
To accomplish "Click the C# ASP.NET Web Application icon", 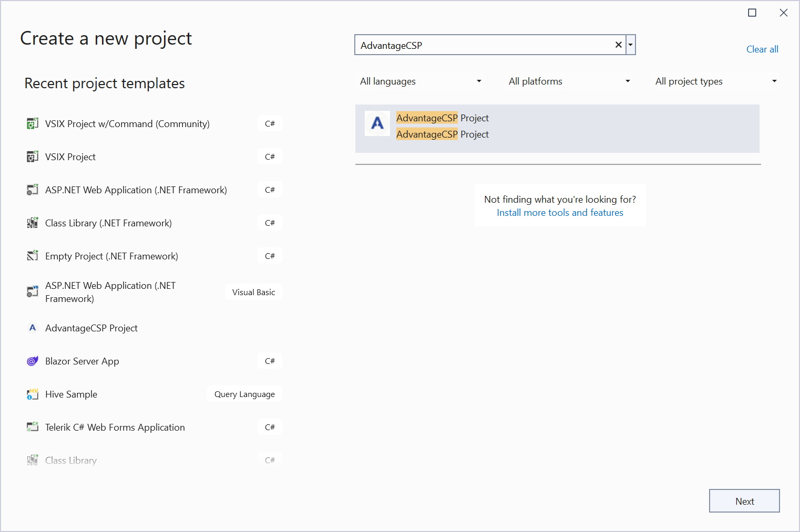I will [x=33, y=190].
